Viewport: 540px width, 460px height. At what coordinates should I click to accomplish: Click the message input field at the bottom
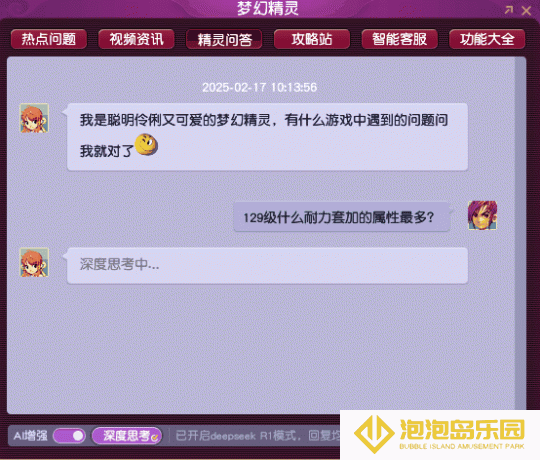point(257,436)
